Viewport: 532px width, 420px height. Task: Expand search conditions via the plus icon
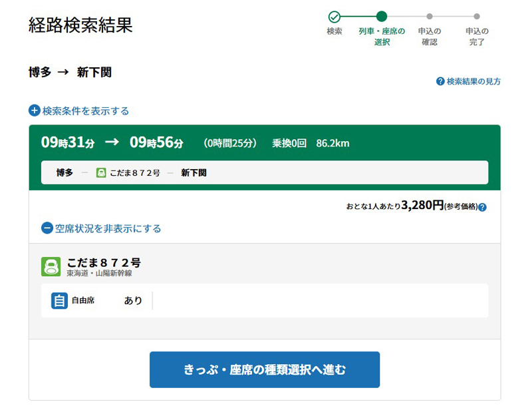pos(35,110)
